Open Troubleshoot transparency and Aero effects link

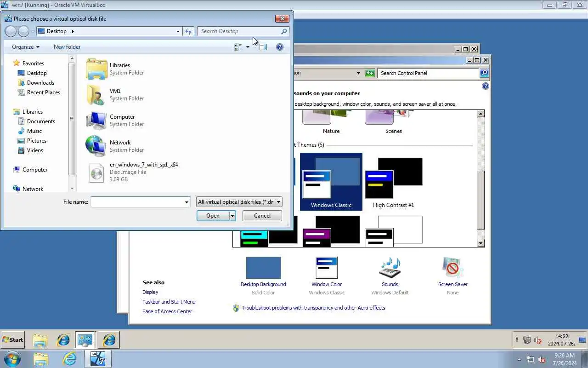click(x=313, y=308)
